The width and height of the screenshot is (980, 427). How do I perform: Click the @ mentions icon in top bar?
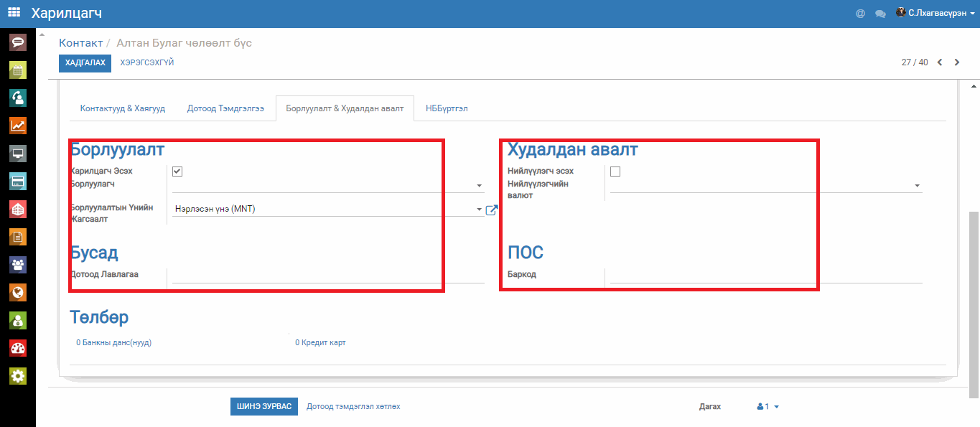pyautogui.click(x=860, y=14)
